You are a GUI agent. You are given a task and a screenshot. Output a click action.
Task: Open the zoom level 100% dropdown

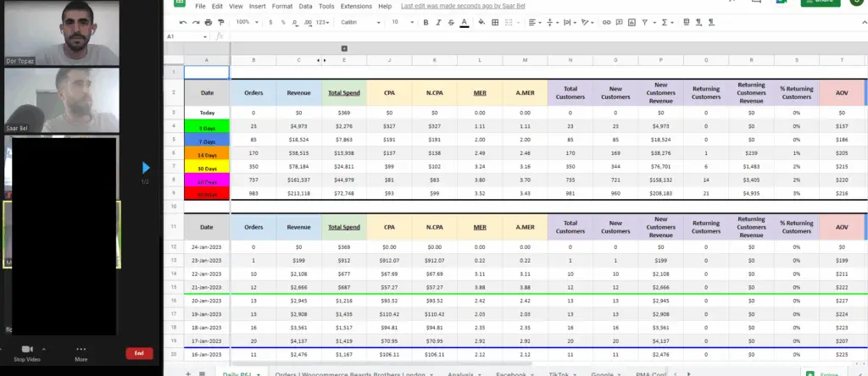pyautogui.click(x=246, y=22)
